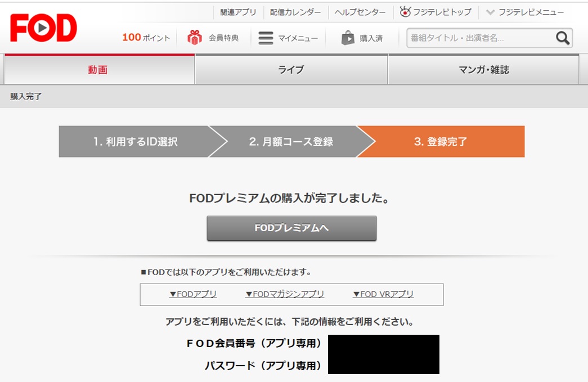This screenshot has width=588, height=382.
Task: Click the gift box icon for member benefits
Action: point(195,38)
